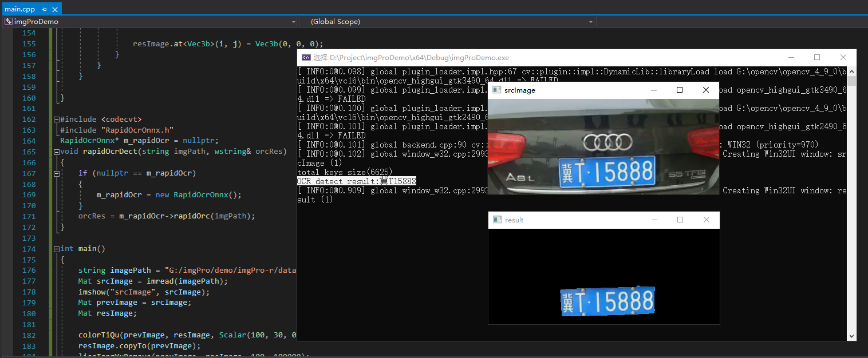Click the down arrow on the console scrollbar
This screenshot has height=358, width=868.
tap(851, 335)
